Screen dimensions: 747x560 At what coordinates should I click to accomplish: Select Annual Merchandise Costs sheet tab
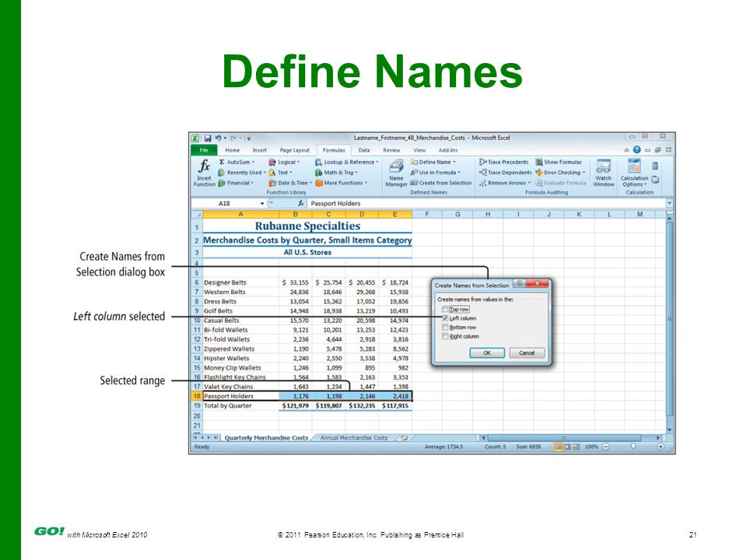click(x=353, y=438)
